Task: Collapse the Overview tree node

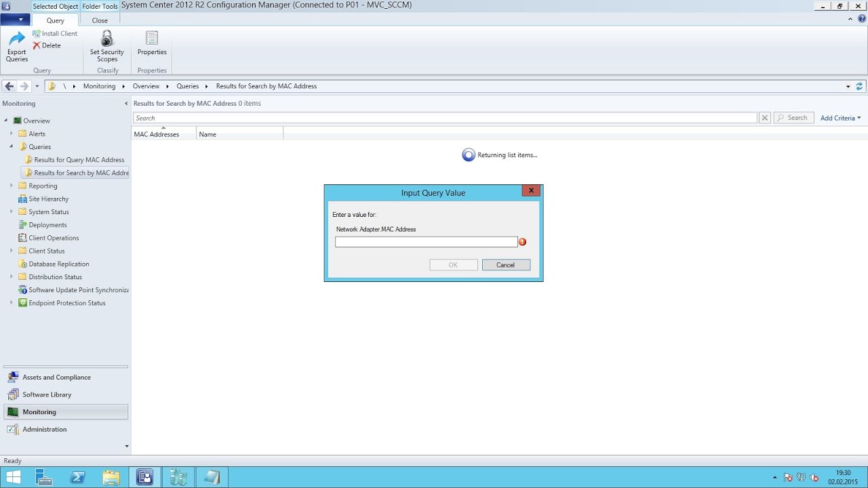Action: 6,121
